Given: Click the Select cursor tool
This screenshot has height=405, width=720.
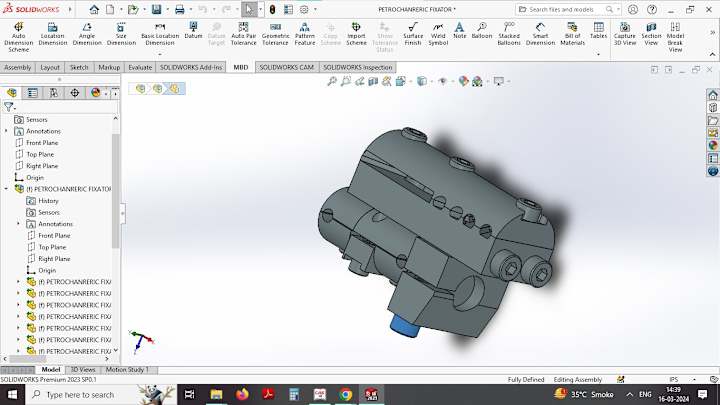Looking at the screenshot, I should tap(249, 9).
